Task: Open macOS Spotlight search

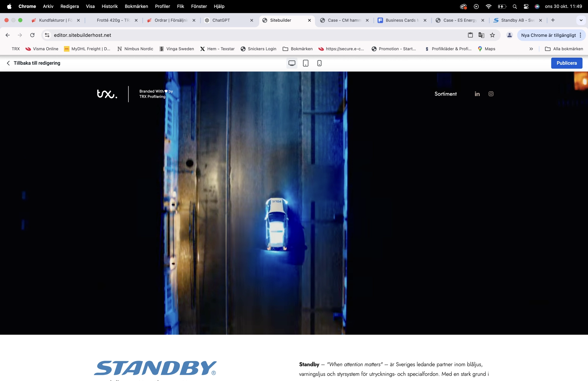Action: coord(514,6)
